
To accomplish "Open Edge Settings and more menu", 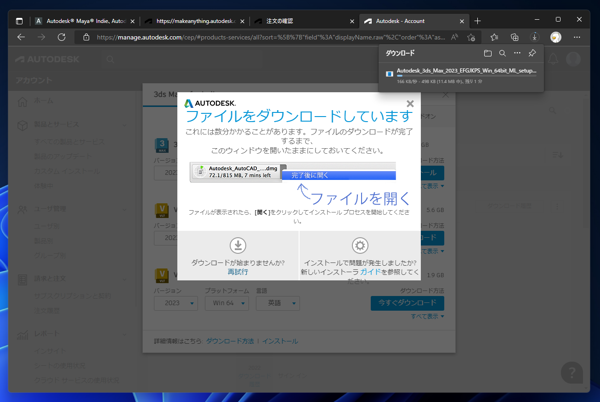I will click(577, 37).
